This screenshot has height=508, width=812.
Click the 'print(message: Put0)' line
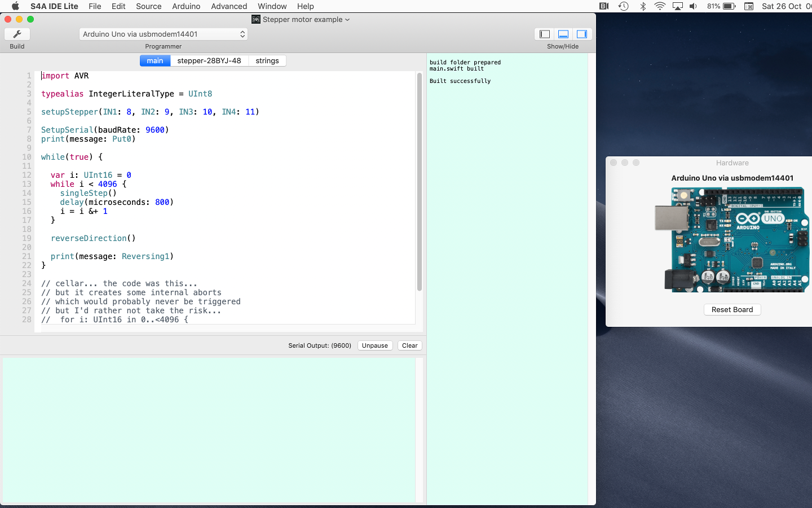89,139
